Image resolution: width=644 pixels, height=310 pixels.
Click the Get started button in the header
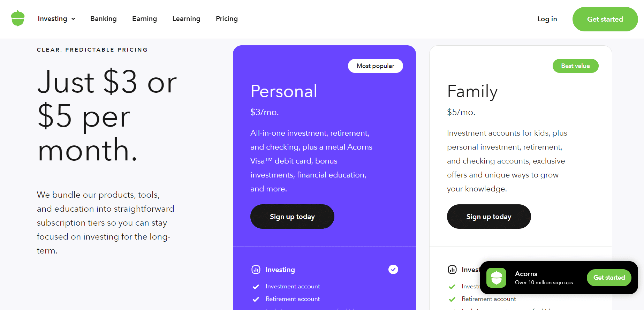(x=605, y=19)
